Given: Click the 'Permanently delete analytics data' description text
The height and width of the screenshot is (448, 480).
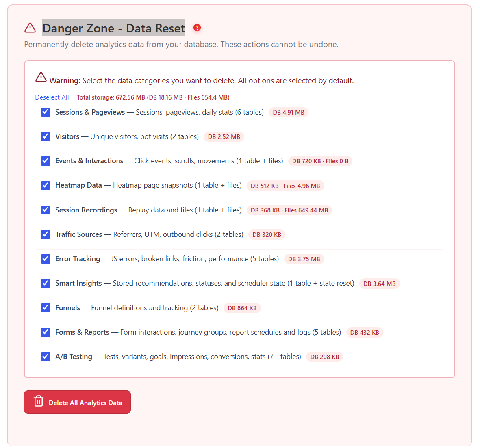Looking at the screenshot, I should pos(181,44).
